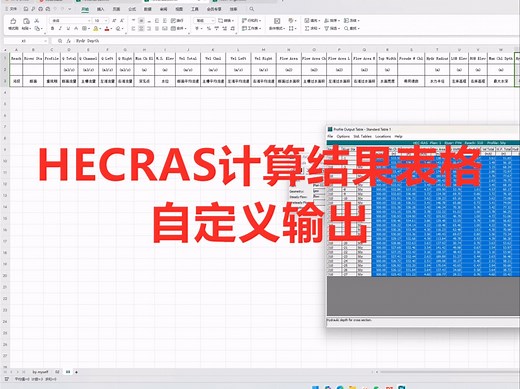The image size is (520, 389).
Task: Select the Top Width header cell
Action: point(387,58)
